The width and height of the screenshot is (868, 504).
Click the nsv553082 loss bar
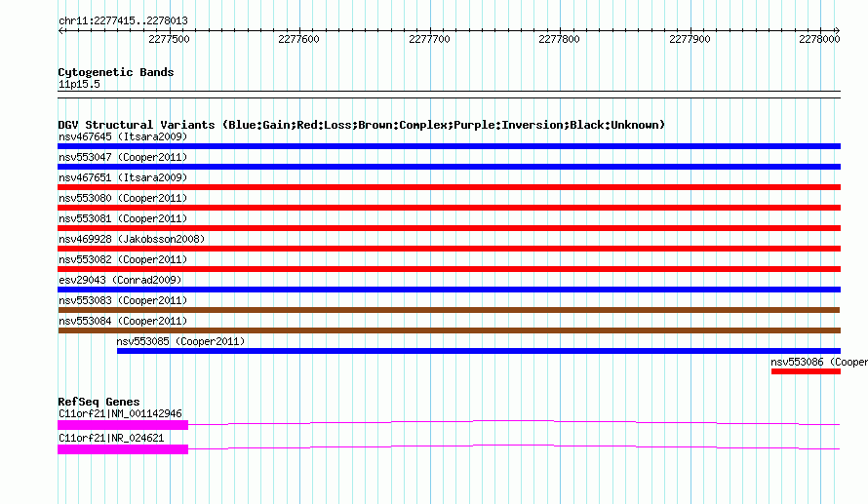pyautogui.click(x=449, y=269)
